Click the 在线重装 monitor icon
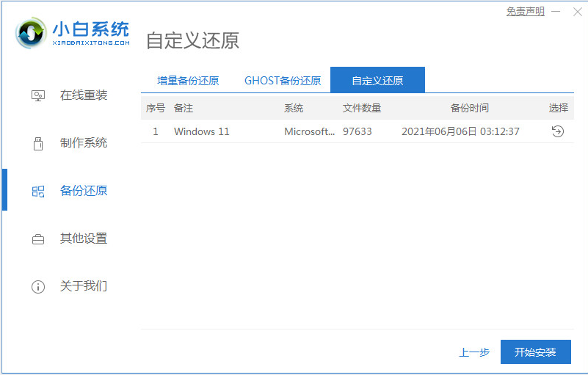This screenshot has height=375, width=588. 38,95
